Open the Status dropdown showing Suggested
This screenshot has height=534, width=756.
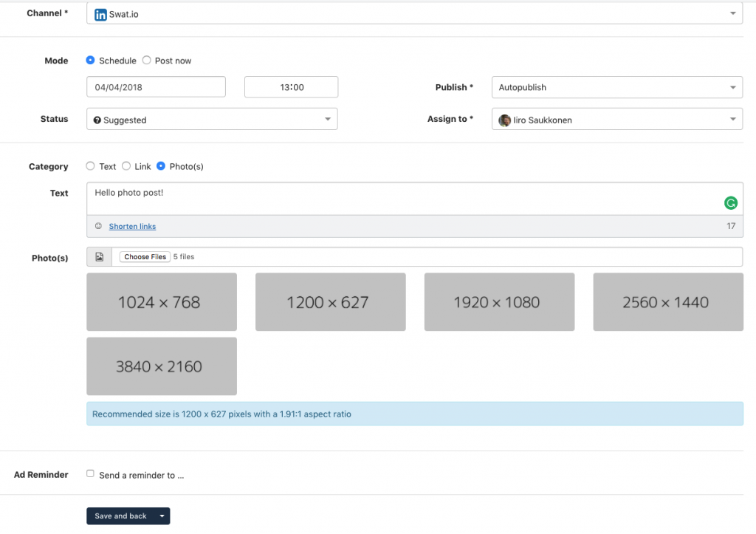click(x=212, y=119)
